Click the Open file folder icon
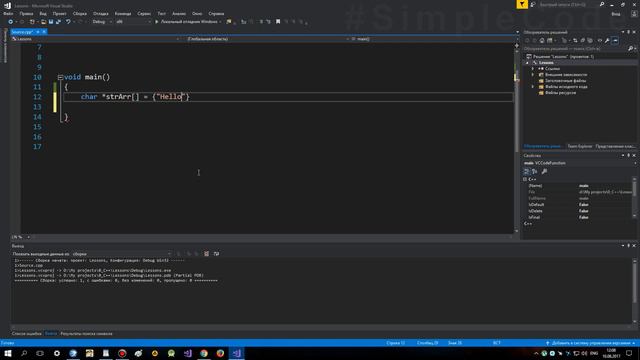The width and height of the screenshot is (640, 360). coord(43,22)
